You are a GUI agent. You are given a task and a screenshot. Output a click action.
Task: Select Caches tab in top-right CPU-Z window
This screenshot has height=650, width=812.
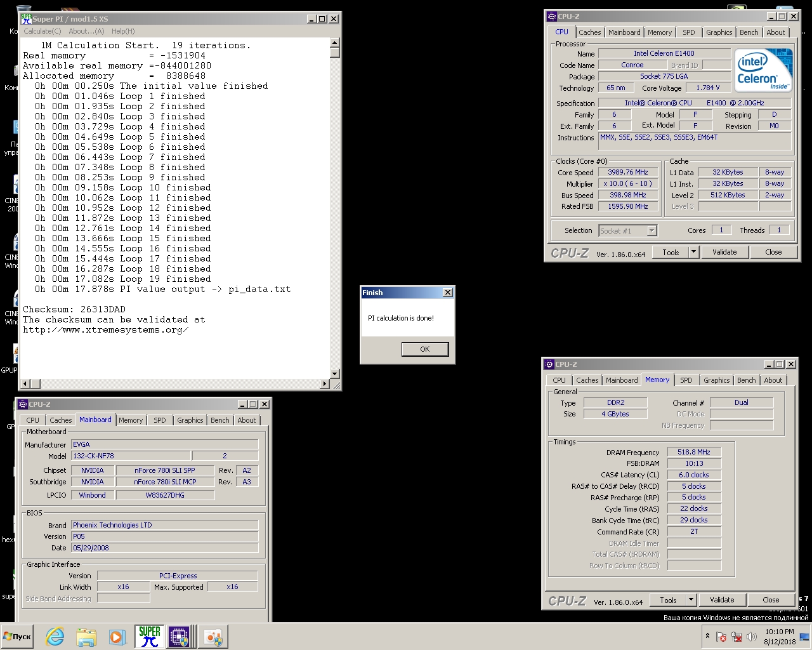(590, 32)
